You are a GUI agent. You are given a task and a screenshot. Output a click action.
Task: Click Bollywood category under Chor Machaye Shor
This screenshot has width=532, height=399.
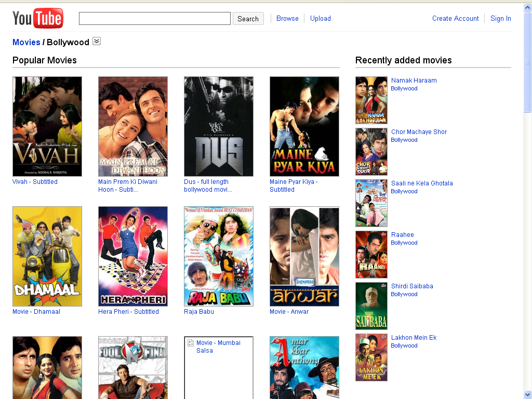click(404, 140)
